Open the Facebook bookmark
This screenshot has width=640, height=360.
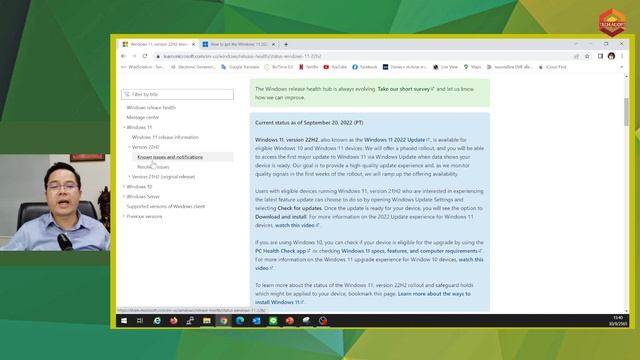365,67
